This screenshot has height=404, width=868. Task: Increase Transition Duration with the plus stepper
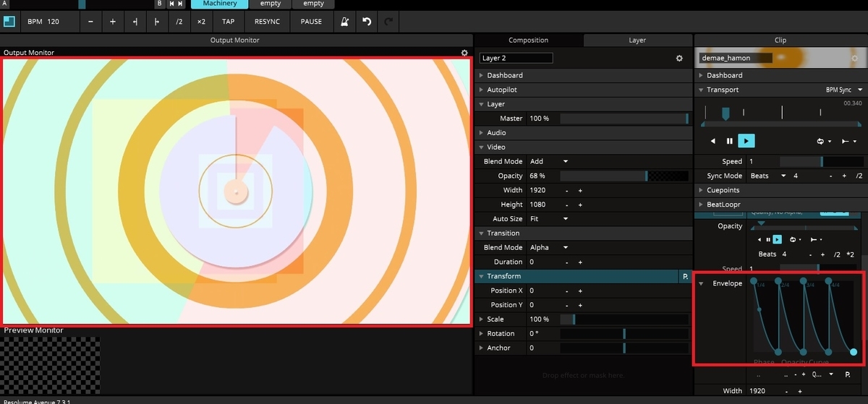click(x=580, y=262)
